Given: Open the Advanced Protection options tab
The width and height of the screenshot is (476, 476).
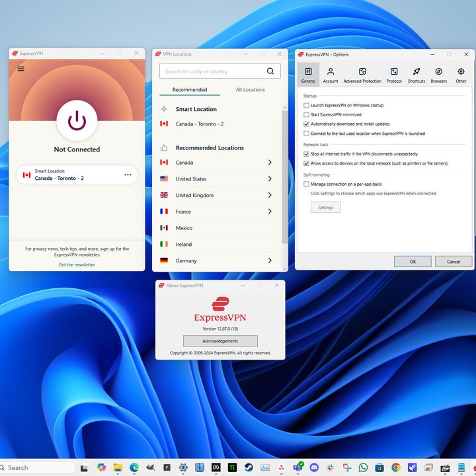Looking at the screenshot, I should click(x=362, y=75).
